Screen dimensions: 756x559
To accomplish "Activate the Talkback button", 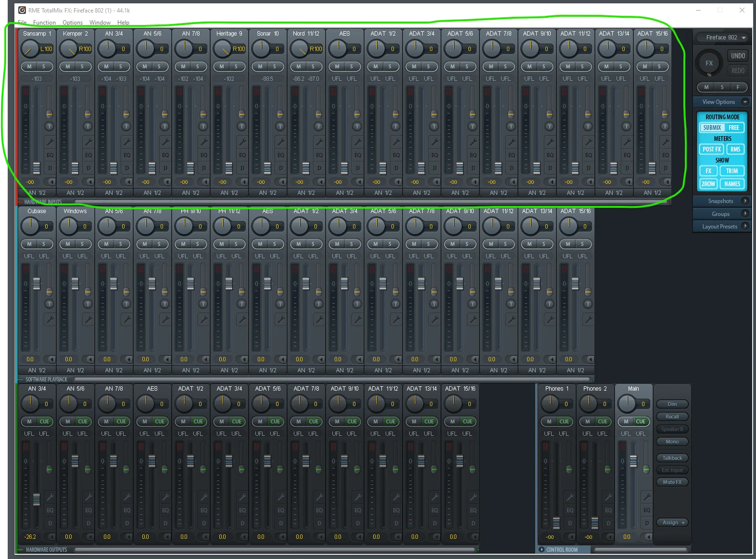I will tap(672, 458).
